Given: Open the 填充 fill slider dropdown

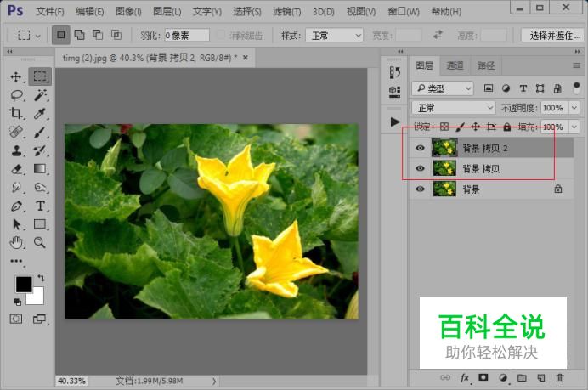Looking at the screenshot, I should point(574,127).
